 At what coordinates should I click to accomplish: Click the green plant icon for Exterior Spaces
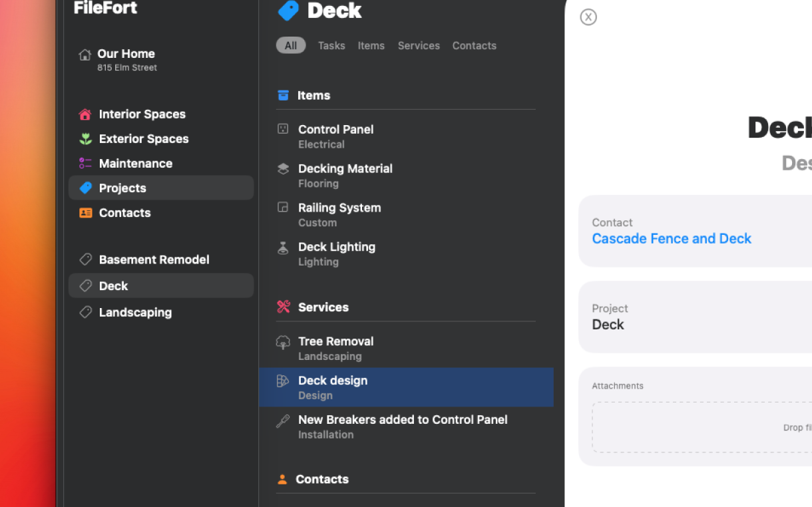(85, 139)
